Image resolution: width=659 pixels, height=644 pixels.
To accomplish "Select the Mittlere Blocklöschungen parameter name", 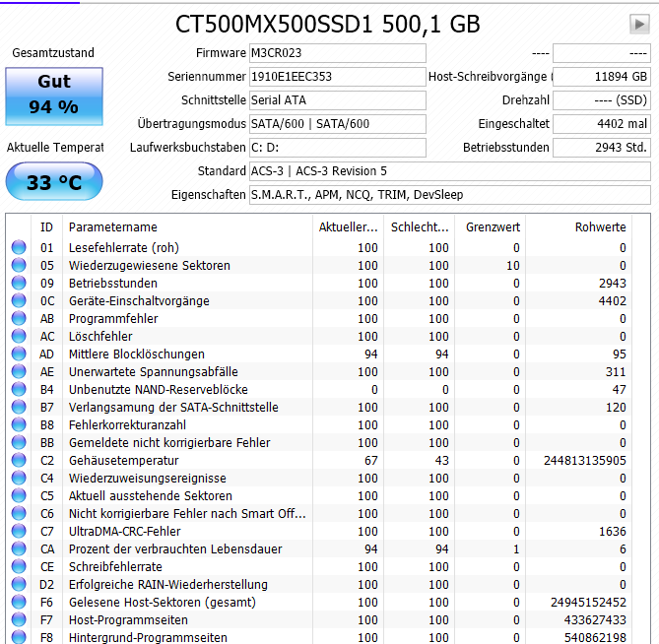I will (137, 354).
